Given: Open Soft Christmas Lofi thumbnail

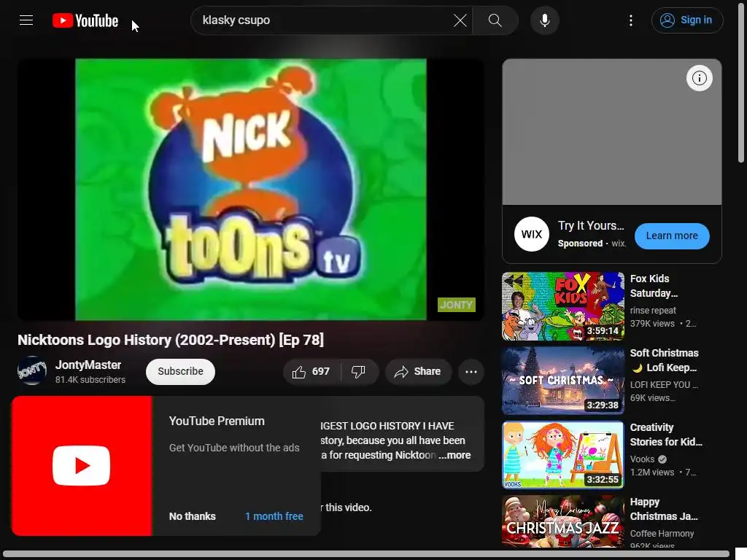Looking at the screenshot, I should pyautogui.click(x=562, y=381).
